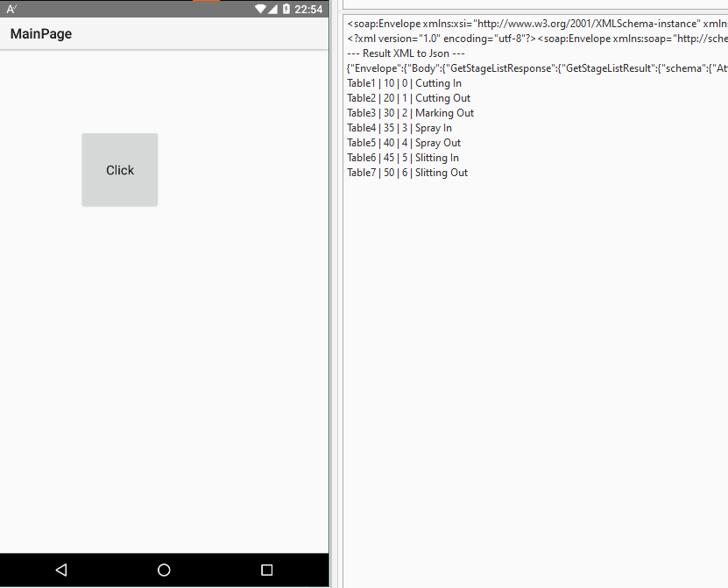
Task: Select the Table5 Spray Out row
Action: coord(404,143)
